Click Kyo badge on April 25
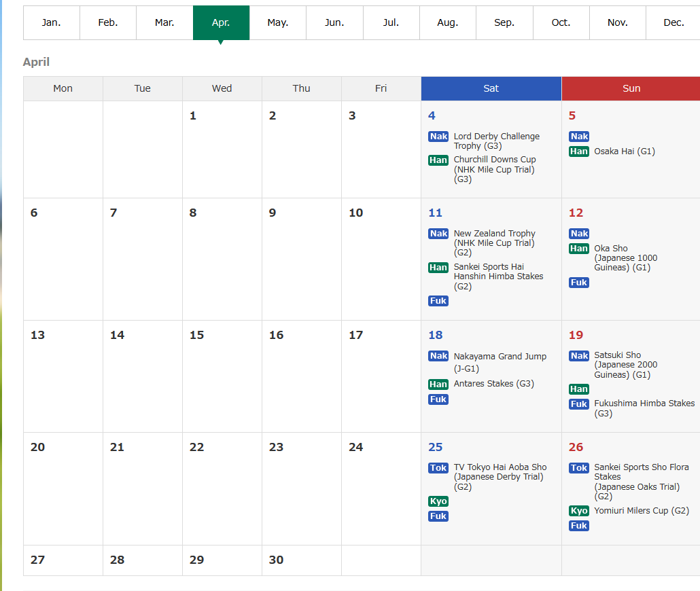This screenshot has width=700, height=591. 438,501
